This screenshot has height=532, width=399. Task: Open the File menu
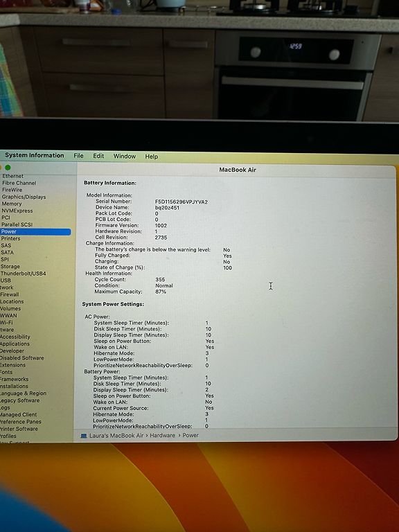pos(78,156)
